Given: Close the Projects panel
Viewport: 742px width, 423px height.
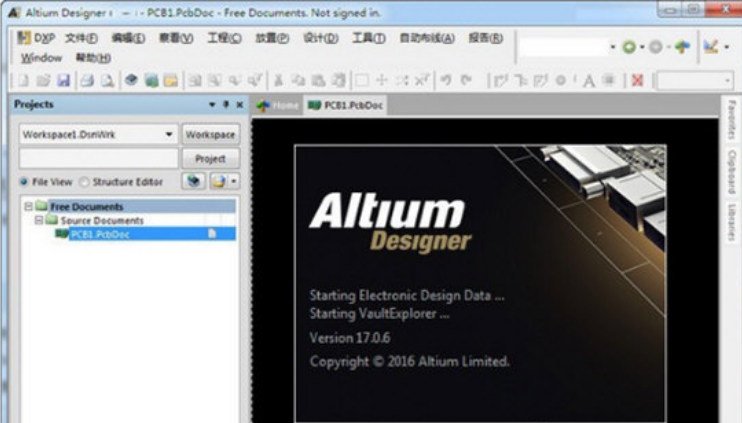Looking at the screenshot, I should point(240,104).
